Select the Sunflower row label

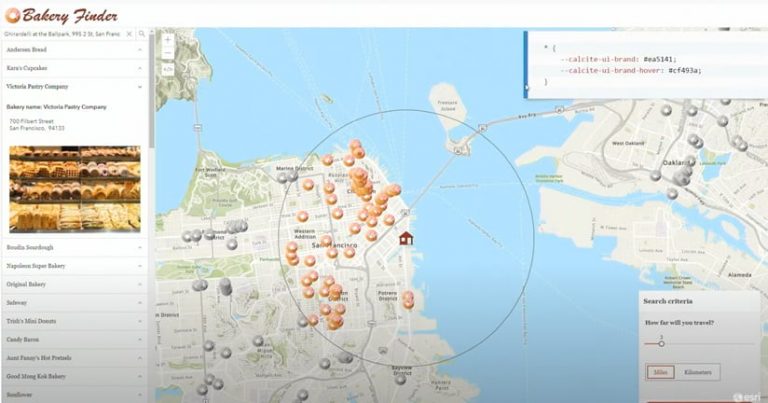[x=19, y=395]
